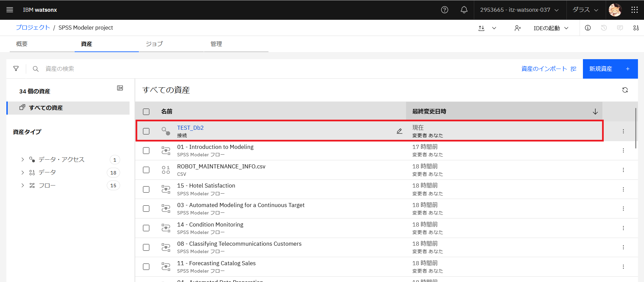Check the 14 - Condition Monitoring checkbox
This screenshot has width=644, height=282.
point(146,228)
